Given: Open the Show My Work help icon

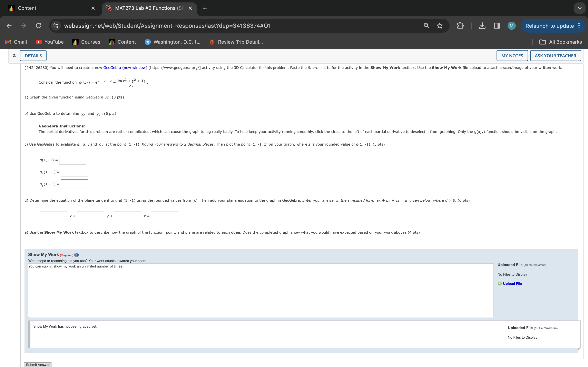Looking at the screenshot, I should coord(77,255).
